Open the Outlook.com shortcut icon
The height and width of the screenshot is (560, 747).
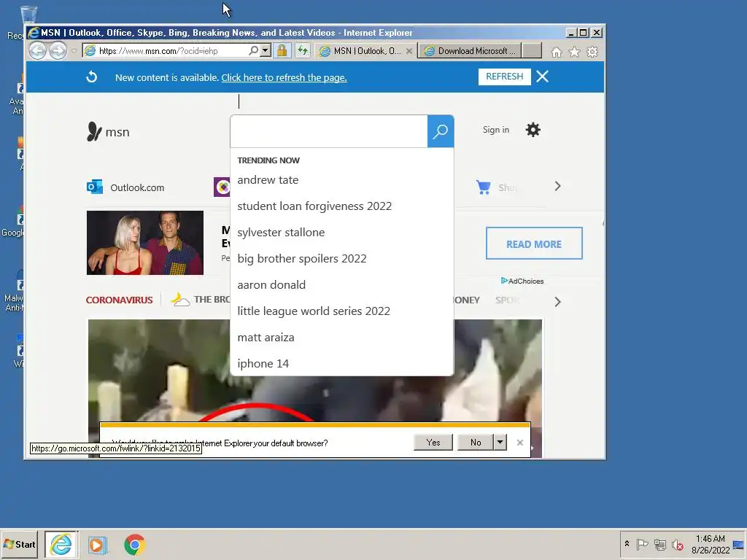[94, 187]
